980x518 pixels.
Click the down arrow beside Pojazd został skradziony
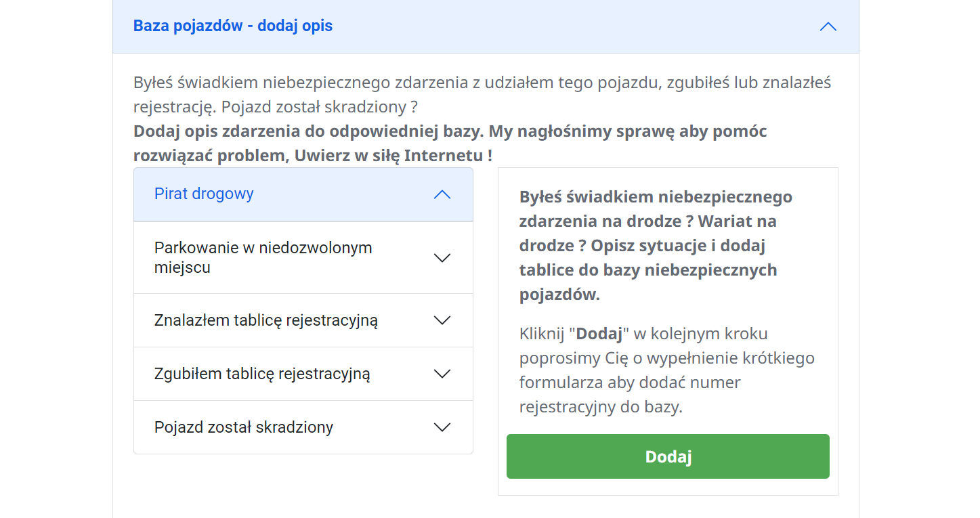click(442, 427)
